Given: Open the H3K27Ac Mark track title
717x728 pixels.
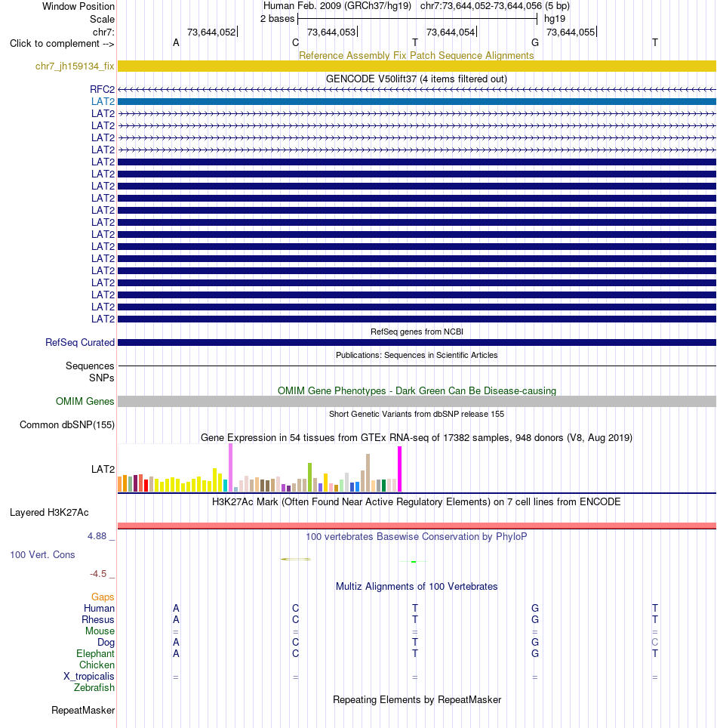Looking at the screenshot, I should click(417, 502).
